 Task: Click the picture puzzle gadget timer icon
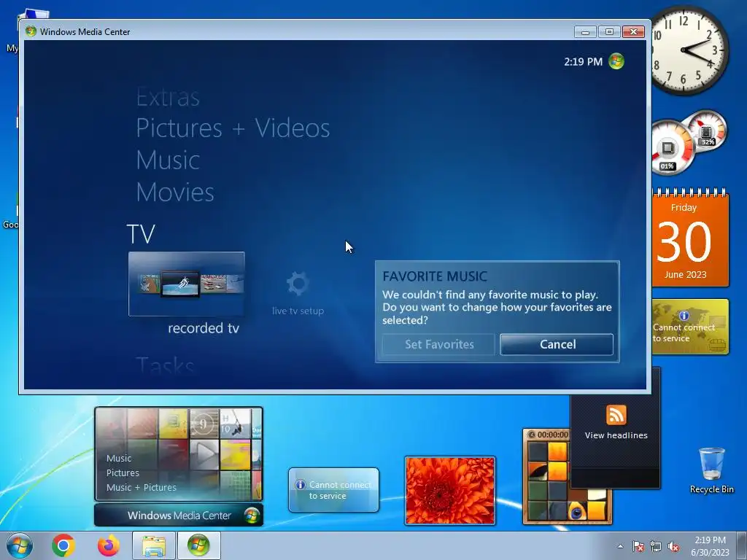(x=532, y=435)
